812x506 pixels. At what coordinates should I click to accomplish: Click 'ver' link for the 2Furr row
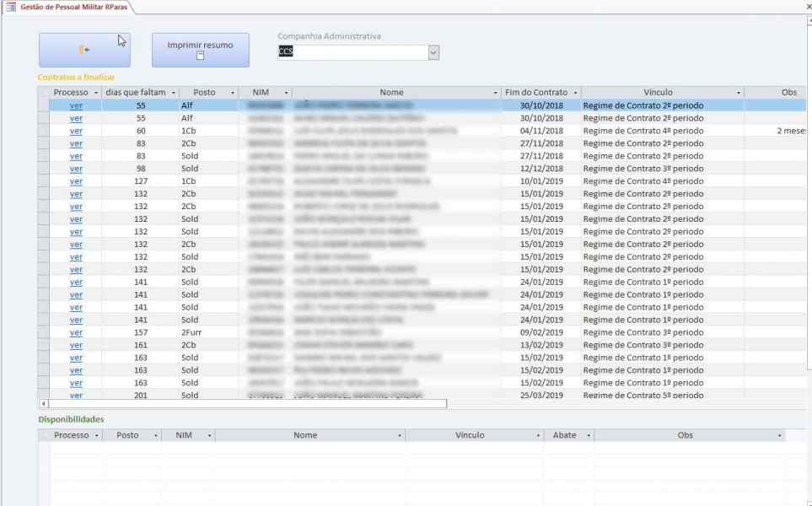(76, 332)
